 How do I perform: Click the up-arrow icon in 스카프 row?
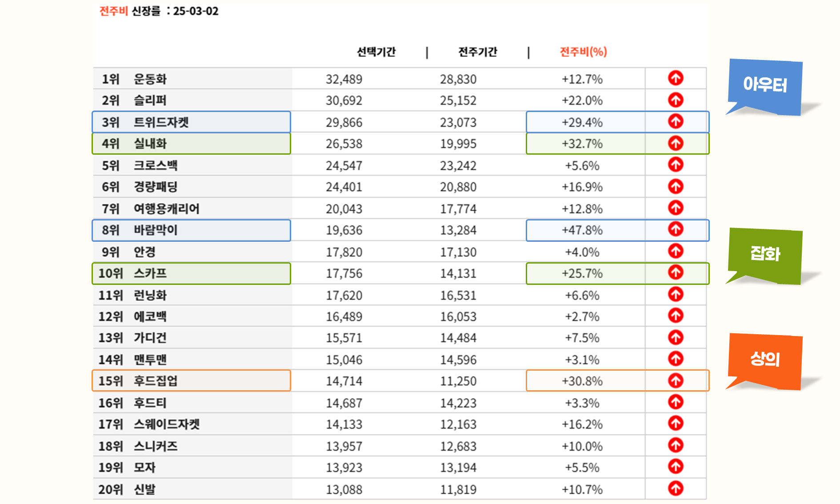pyautogui.click(x=676, y=272)
